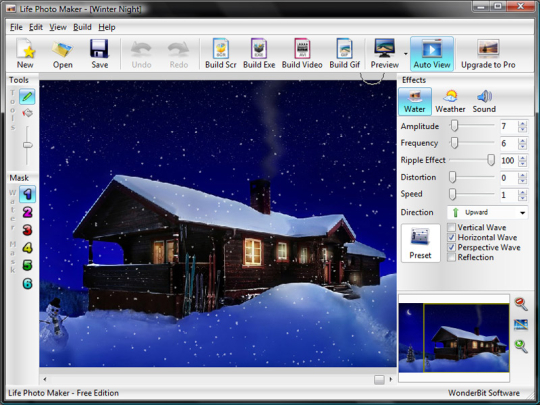Select water mask number 5

27,266
